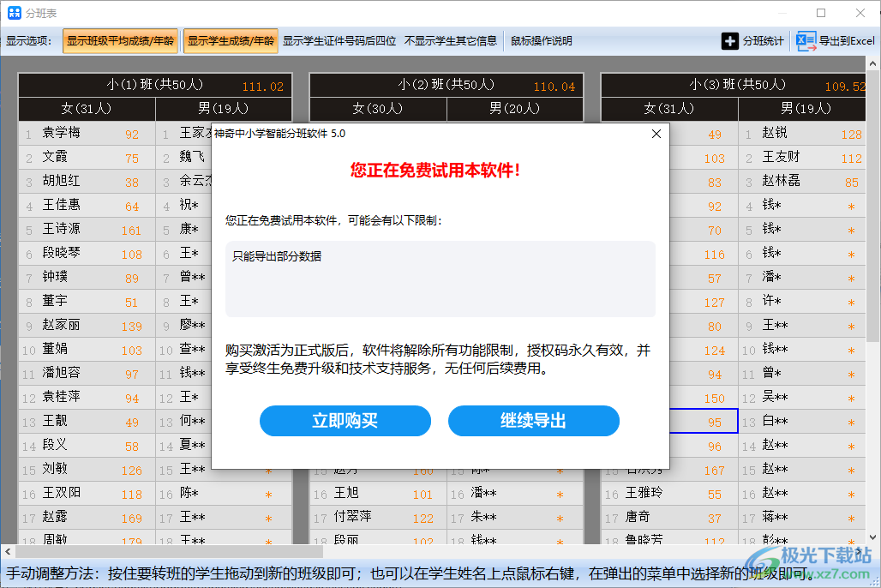Image resolution: width=881 pixels, height=588 pixels.
Task: Click the highlighted score 95 cell
Action: [x=704, y=421]
